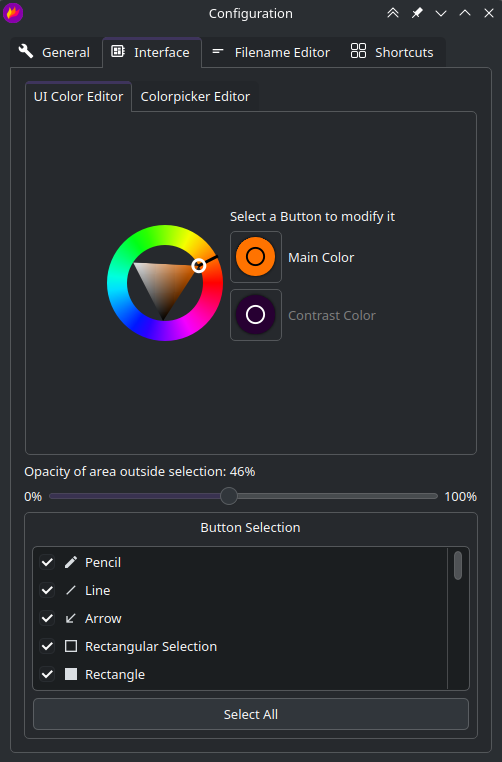
Task: Select the dark purple Contrast Color button
Action: 256,315
